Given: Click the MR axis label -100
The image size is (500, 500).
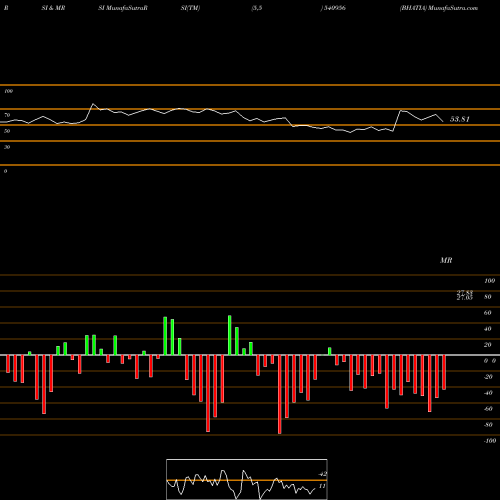Looking at the screenshot, I should (x=489, y=441).
